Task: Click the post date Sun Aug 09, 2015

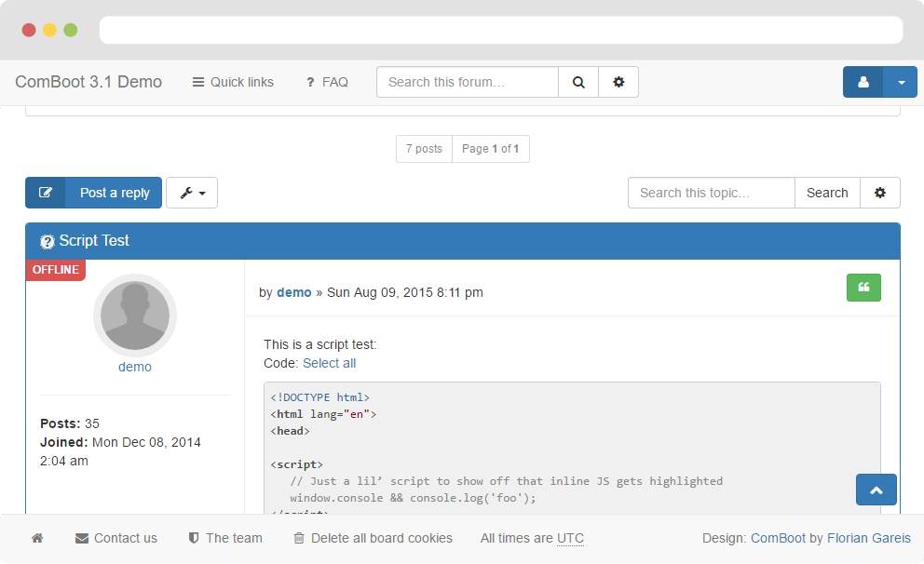Action: pos(405,292)
